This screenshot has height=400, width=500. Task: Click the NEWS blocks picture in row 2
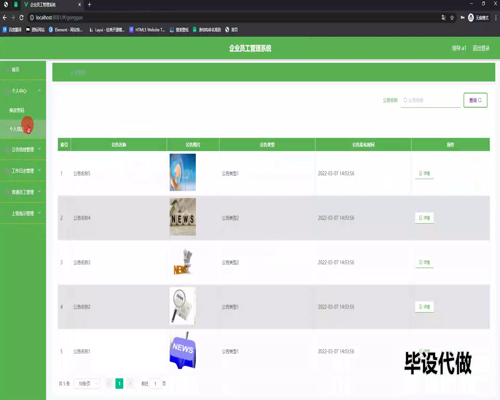click(x=183, y=217)
